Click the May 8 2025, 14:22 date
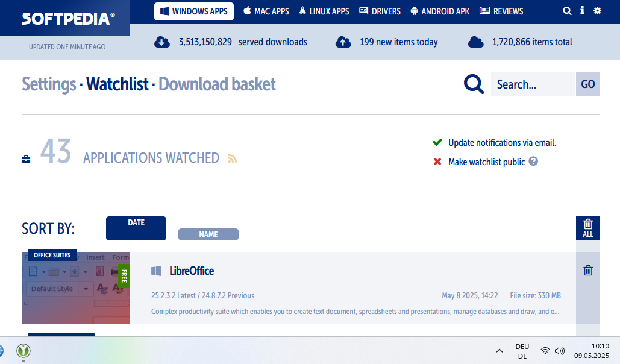The image size is (620, 364). pyautogui.click(x=470, y=295)
